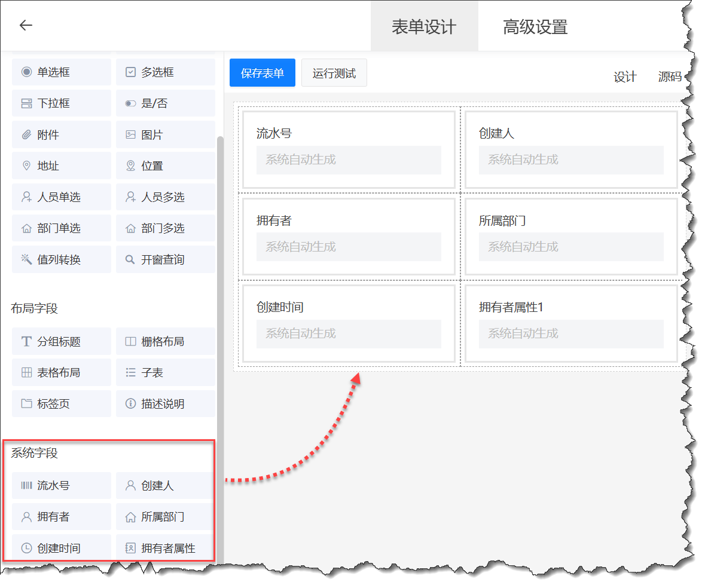This screenshot has width=708, height=588.
Task: Click the 保存表单 save form button
Action: (262, 72)
